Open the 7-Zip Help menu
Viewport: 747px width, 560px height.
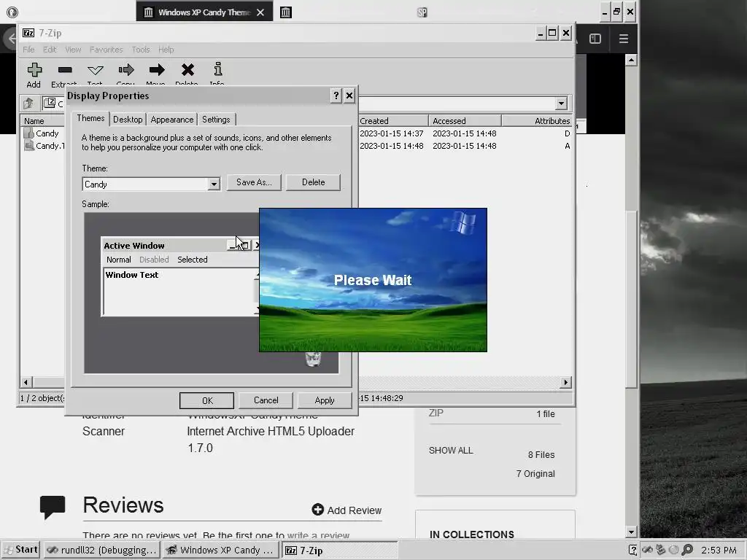[x=166, y=50]
